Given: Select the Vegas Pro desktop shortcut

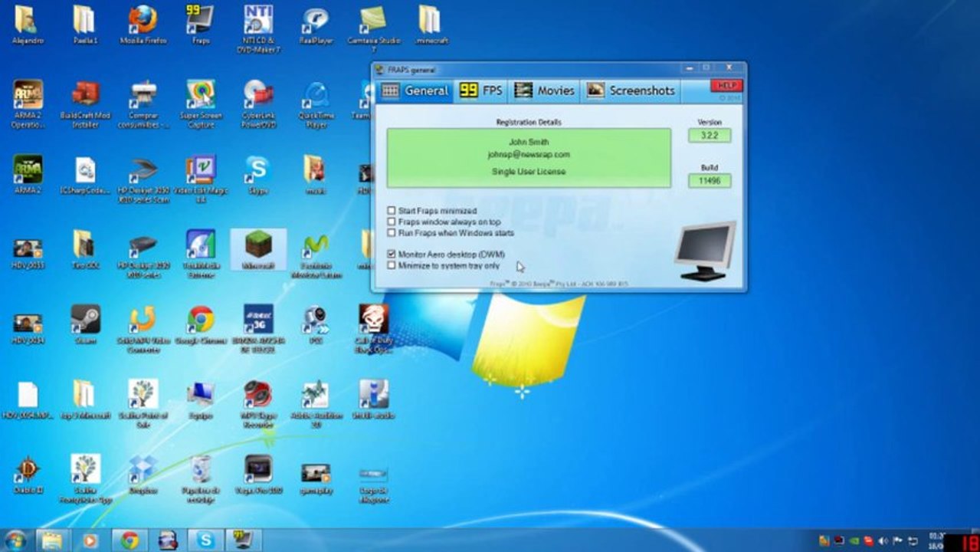Looking at the screenshot, I should (258, 475).
